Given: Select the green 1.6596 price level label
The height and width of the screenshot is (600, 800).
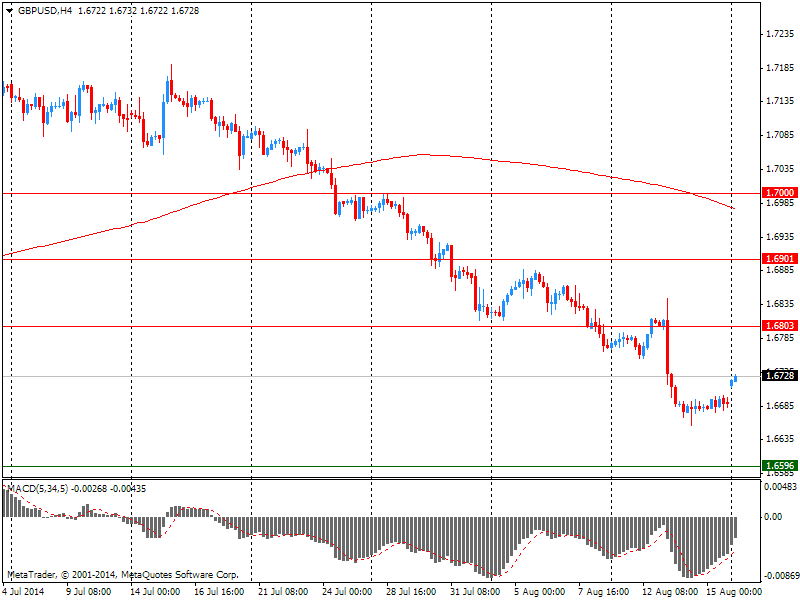Looking at the screenshot, I should [x=779, y=465].
